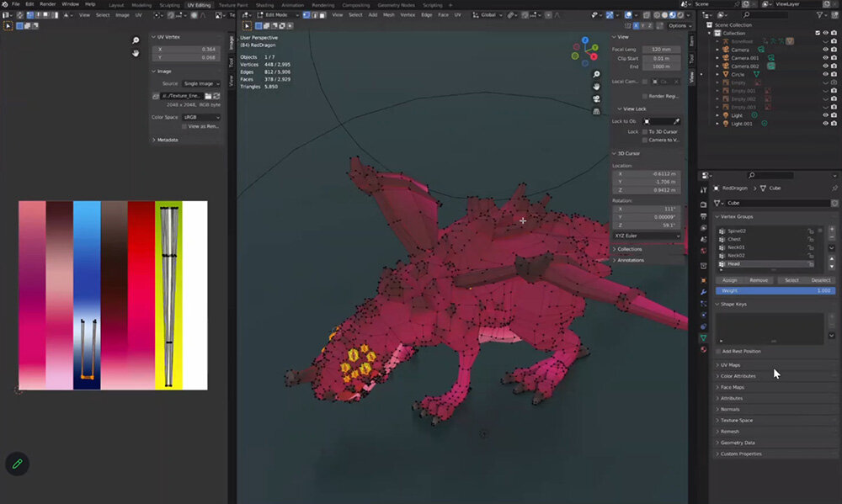The width and height of the screenshot is (842, 504).
Task: Open the Modifiers wrench properties tab
Action: (x=704, y=291)
